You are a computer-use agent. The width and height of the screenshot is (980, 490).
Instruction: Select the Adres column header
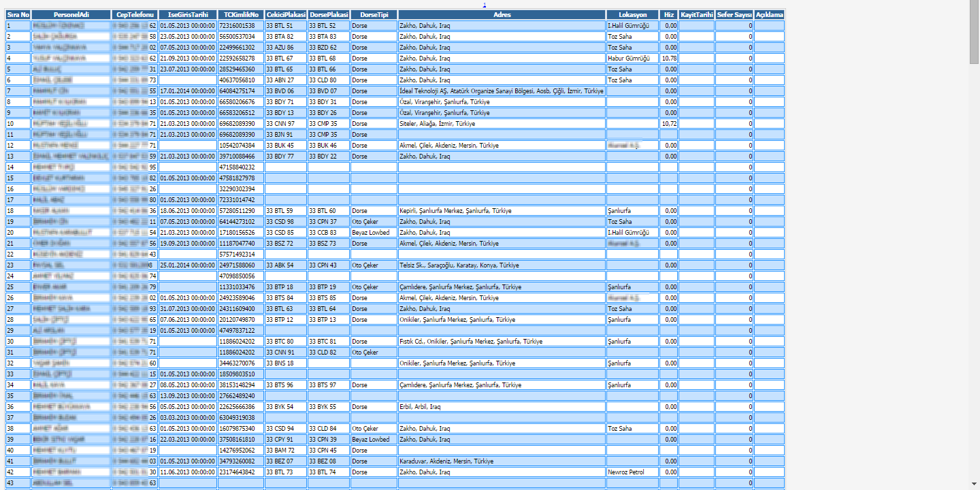(502, 15)
